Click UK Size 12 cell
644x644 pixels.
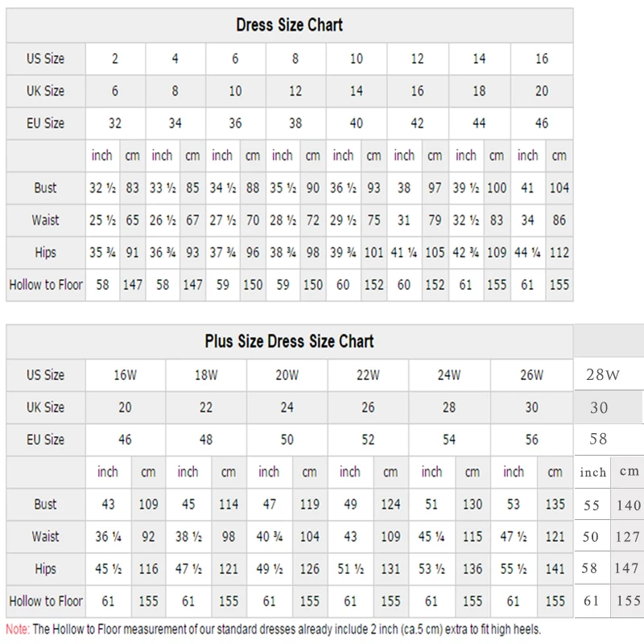point(295,91)
